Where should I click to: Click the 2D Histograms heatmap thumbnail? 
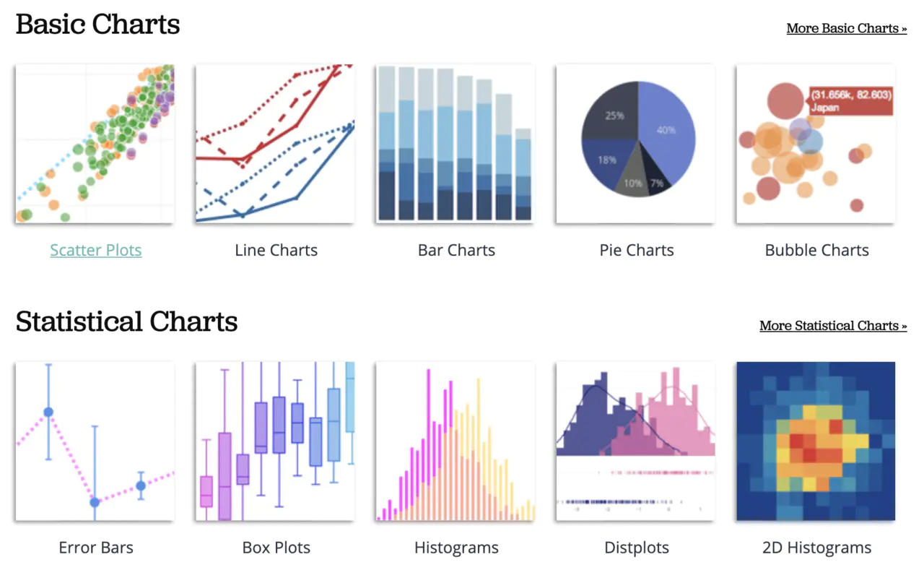pos(816,441)
